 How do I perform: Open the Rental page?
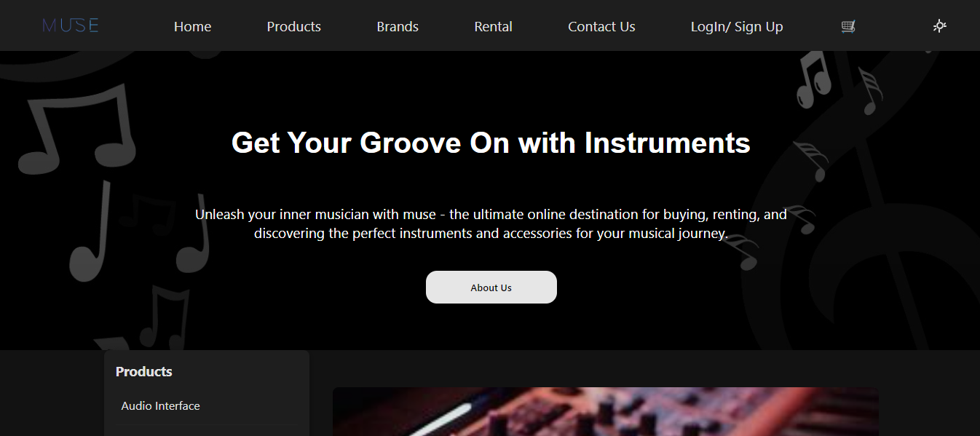pyautogui.click(x=493, y=27)
